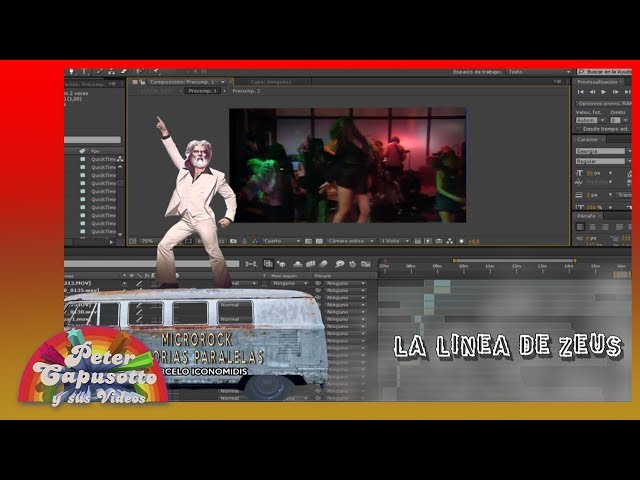Image resolution: width=640 pixels, height=480 pixels.
Task: Open composition panel menu icon at right
Action: pos(558,82)
